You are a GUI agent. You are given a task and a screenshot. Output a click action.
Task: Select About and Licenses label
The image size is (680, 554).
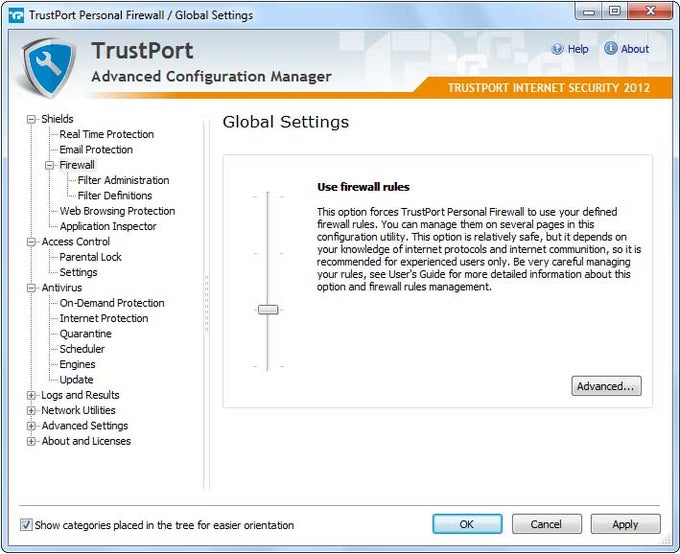tap(86, 441)
